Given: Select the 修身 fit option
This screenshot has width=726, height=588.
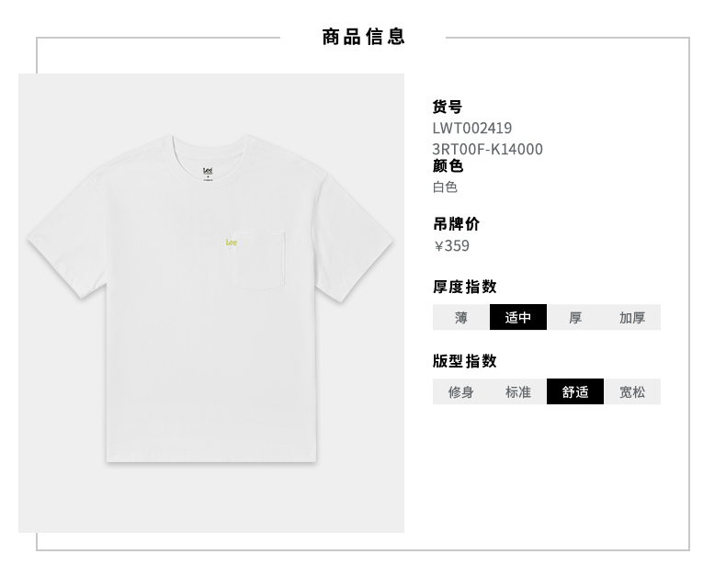Looking at the screenshot, I should (x=460, y=391).
